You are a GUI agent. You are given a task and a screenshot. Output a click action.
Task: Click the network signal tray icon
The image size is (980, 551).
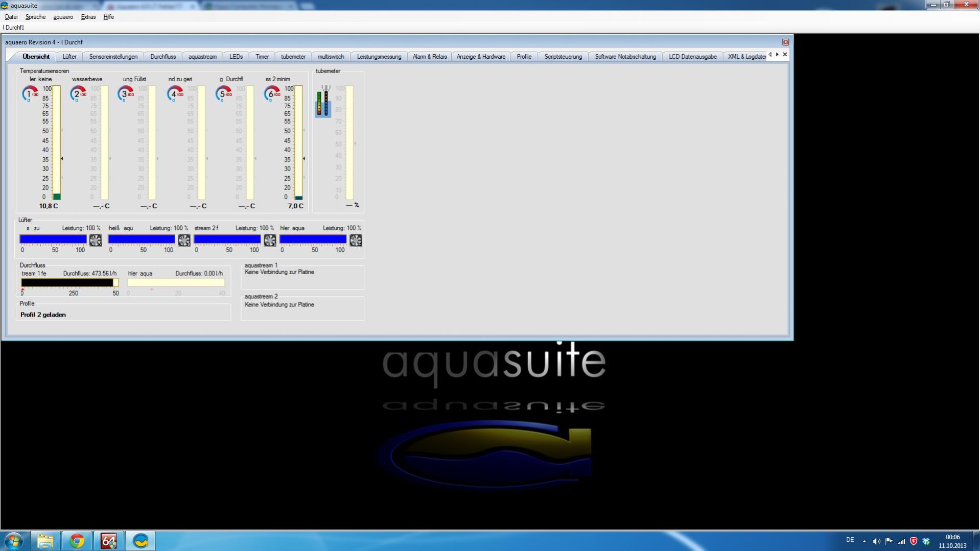click(x=901, y=541)
